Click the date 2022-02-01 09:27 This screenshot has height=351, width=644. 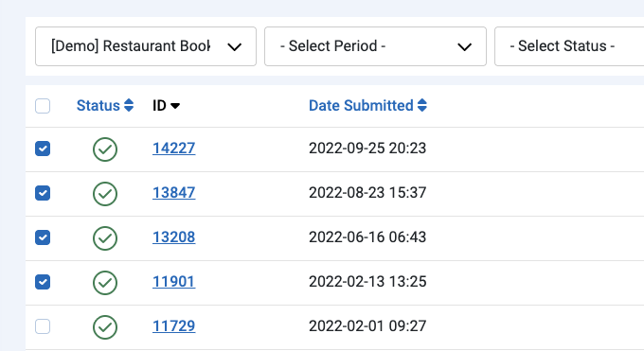click(367, 326)
